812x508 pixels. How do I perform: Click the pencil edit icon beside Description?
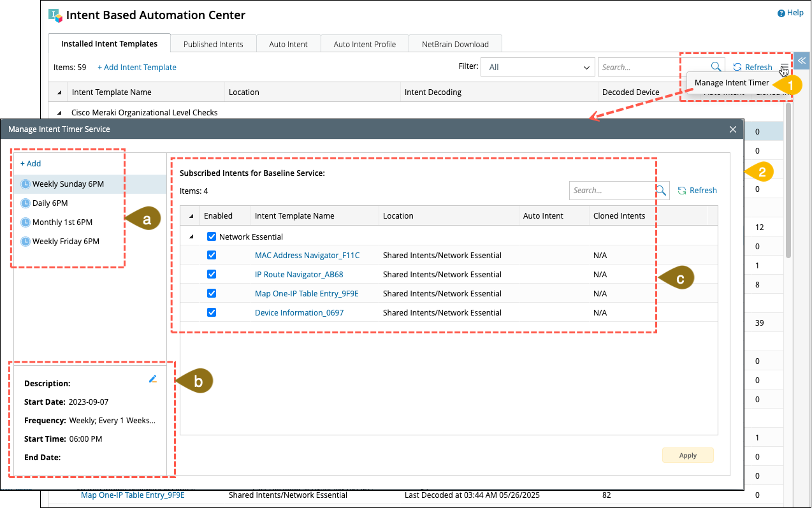pyautogui.click(x=152, y=379)
